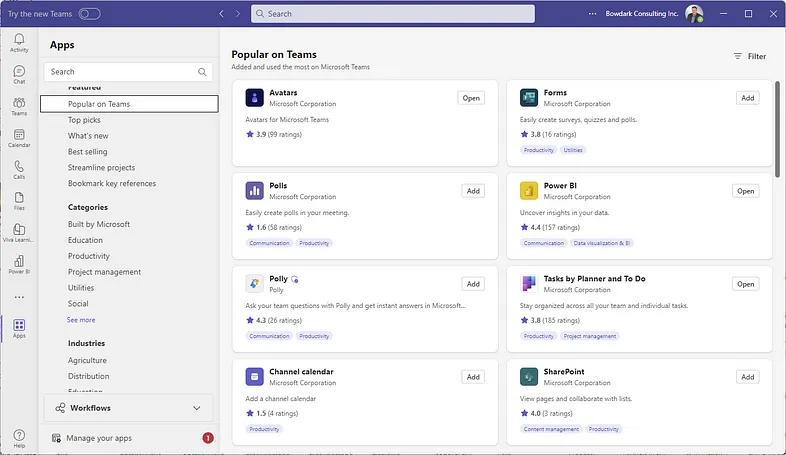This screenshot has height=455, width=786.
Task: Click Add on the Forms card
Action: tap(747, 98)
